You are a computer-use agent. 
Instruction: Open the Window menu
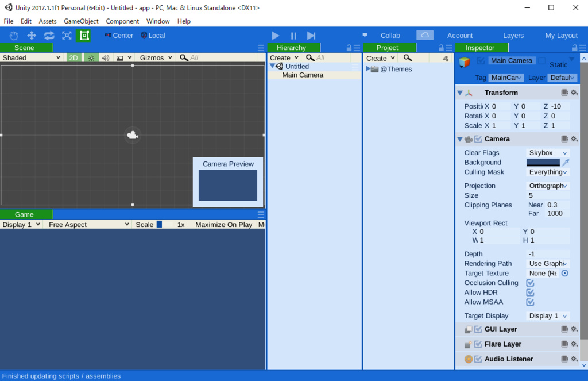[158, 21]
